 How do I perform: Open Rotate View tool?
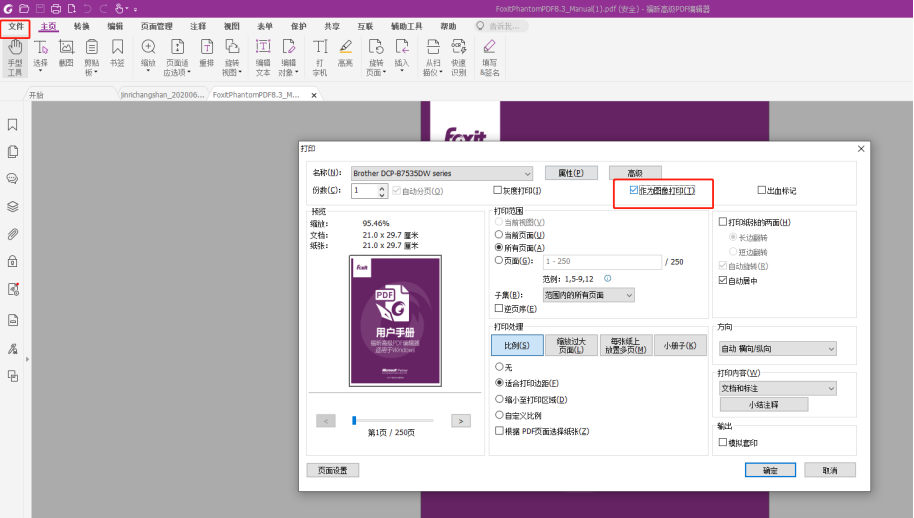pos(232,57)
